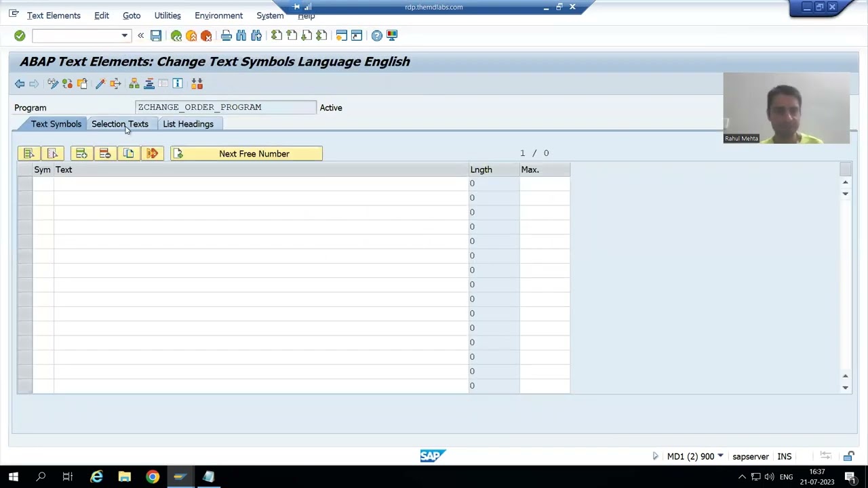Screen dimensions: 868x488
Task: Click the green Enter checkmark icon
Action: click(20, 35)
